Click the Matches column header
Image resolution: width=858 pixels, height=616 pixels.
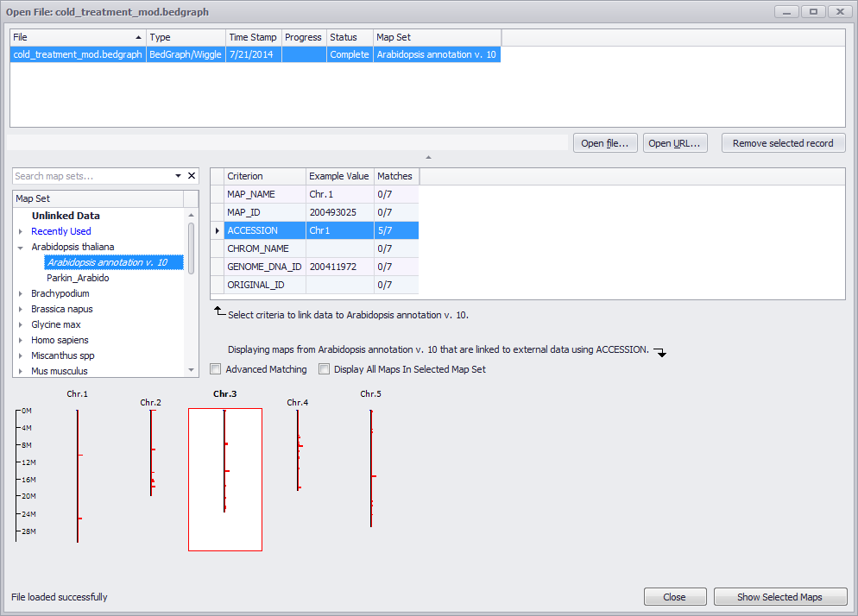[x=397, y=176]
